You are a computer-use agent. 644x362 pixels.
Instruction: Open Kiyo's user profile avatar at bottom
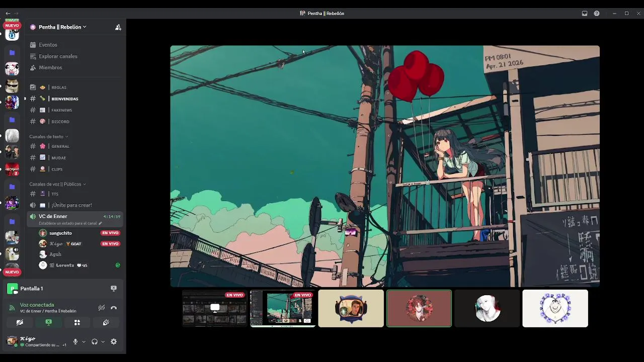[x=12, y=342]
